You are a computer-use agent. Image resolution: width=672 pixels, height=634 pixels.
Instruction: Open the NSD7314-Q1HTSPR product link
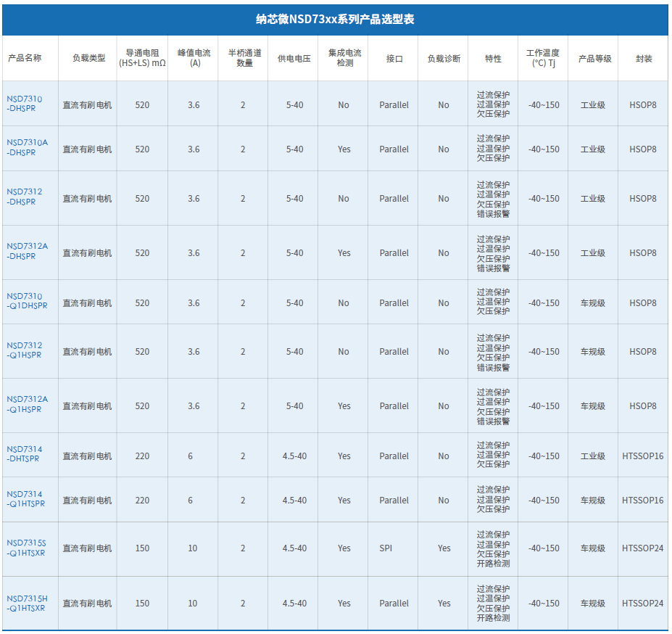(x=25, y=499)
